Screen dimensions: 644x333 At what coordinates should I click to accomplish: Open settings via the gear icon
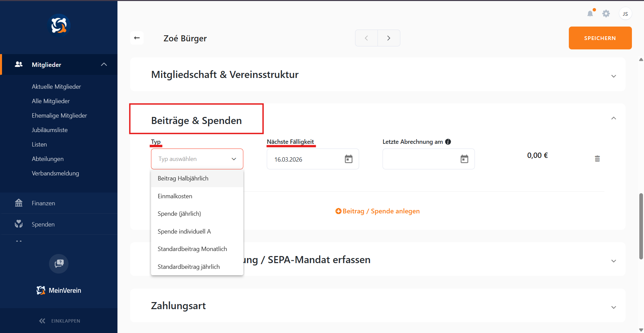(606, 14)
